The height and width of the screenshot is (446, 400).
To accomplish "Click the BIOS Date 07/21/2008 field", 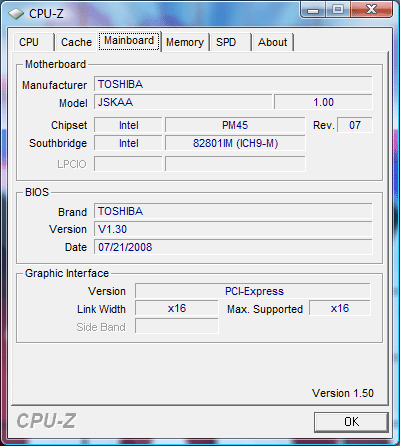I will pyautogui.click(x=233, y=247).
